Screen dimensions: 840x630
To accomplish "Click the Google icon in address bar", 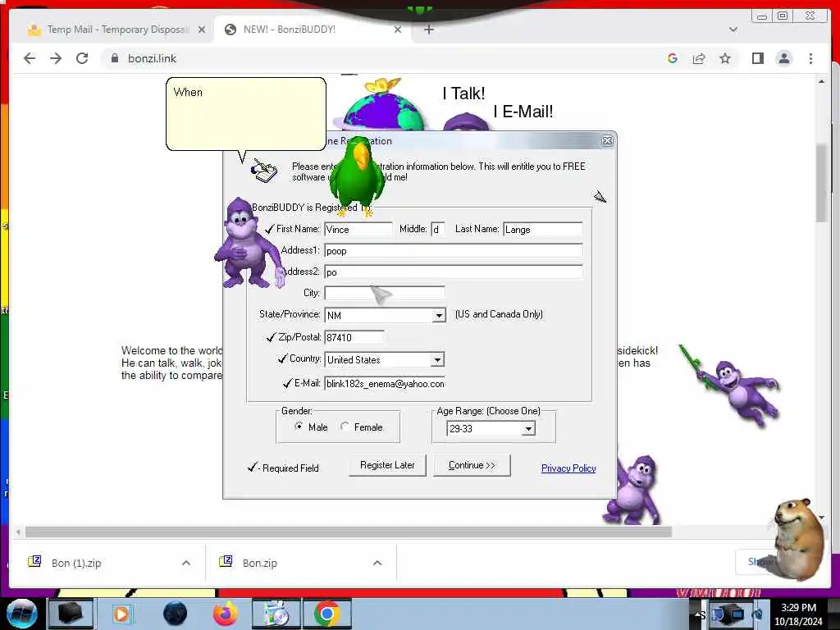I will click(673, 58).
